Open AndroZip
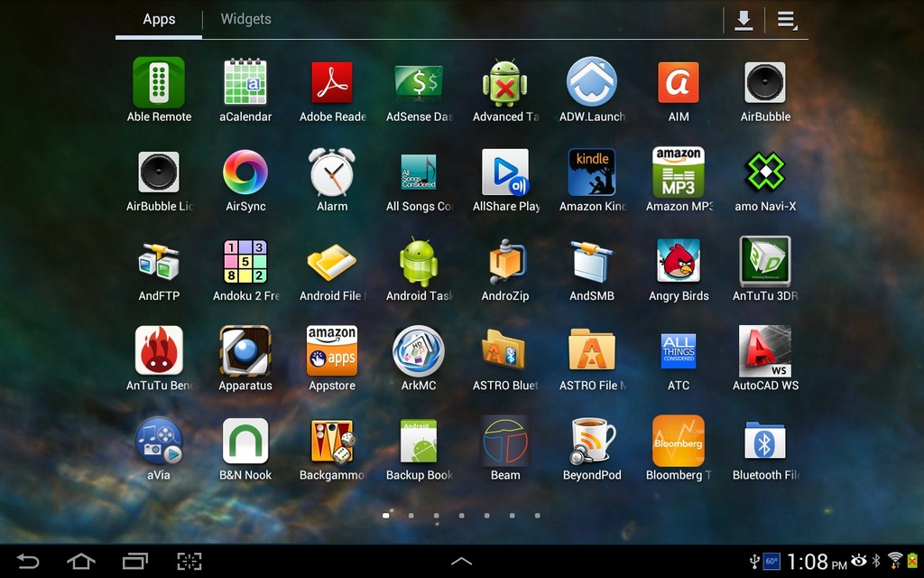Screen dimensions: 924x578 click(505, 262)
